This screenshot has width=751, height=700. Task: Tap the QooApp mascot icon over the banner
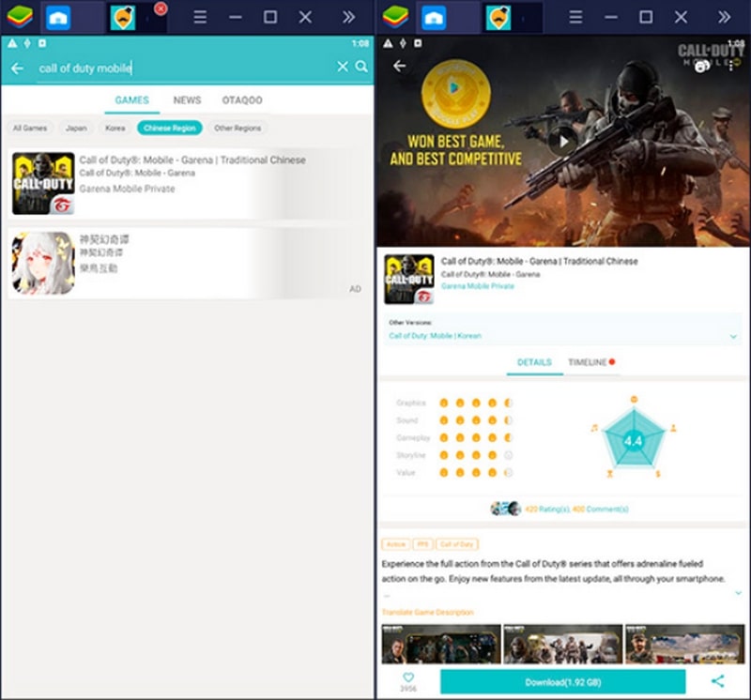pos(702,67)
